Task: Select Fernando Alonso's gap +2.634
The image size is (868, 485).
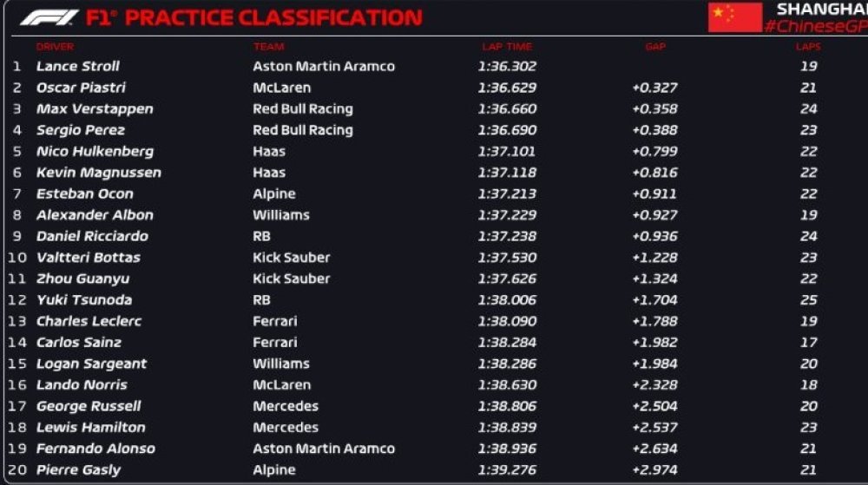Action: tap(654, 449)
